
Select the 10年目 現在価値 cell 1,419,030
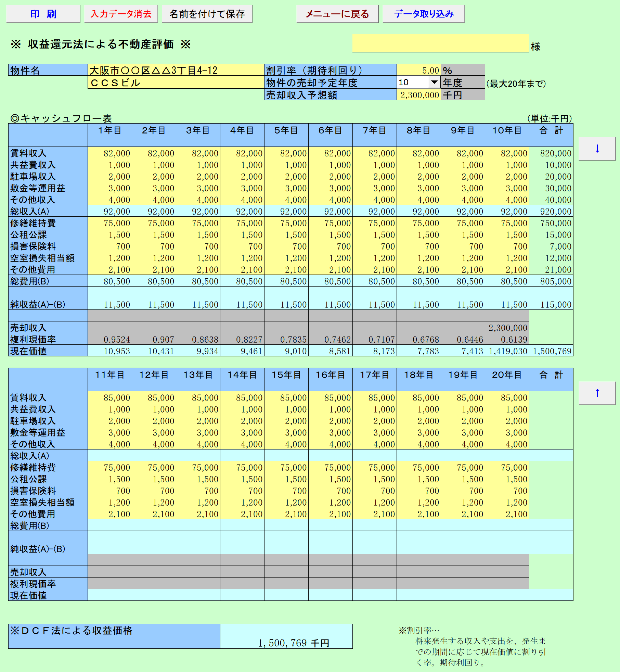coord(507,351)
